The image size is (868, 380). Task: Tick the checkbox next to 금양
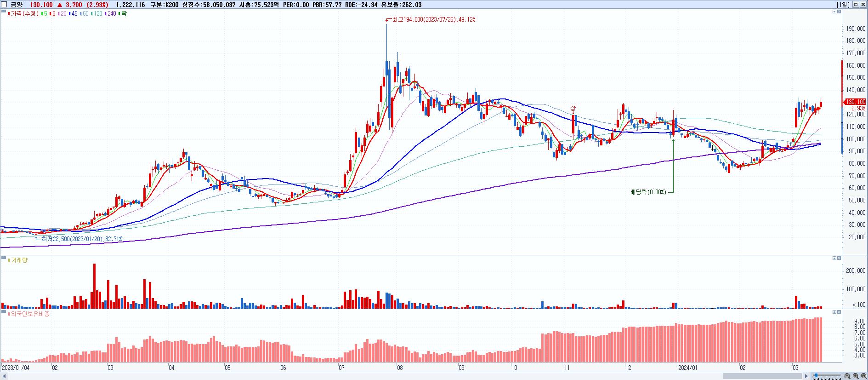coord(4,5)
